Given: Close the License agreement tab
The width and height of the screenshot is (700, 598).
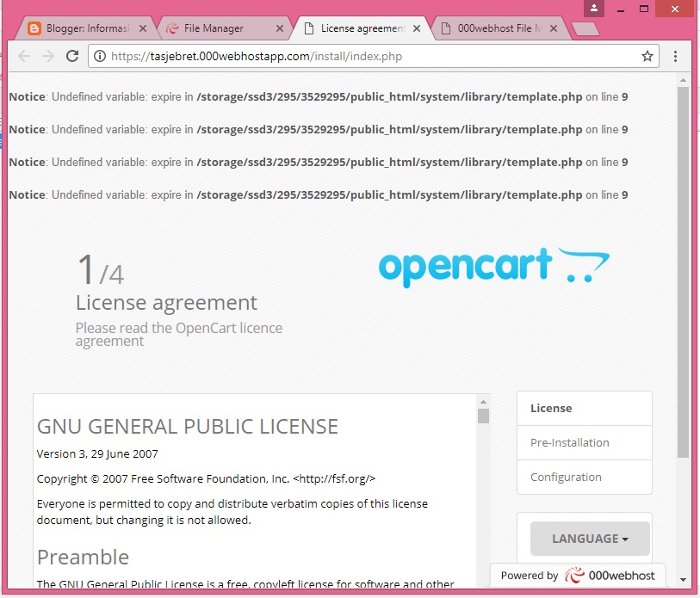Looking at the screenshot, I should 417,28.
